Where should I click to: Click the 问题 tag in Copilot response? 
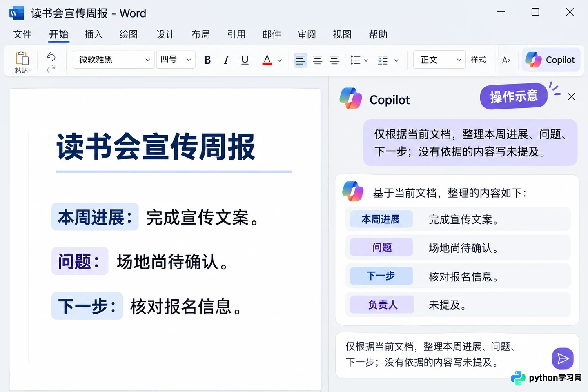[382, 247]
